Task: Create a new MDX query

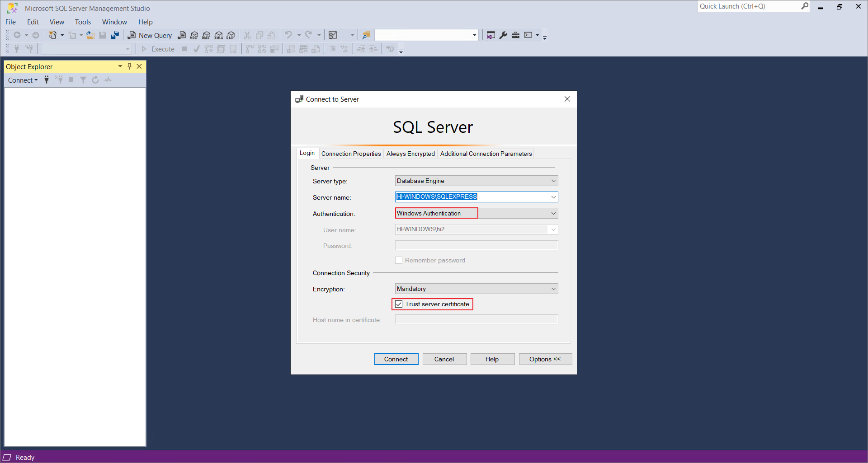Action: (194, 35)
